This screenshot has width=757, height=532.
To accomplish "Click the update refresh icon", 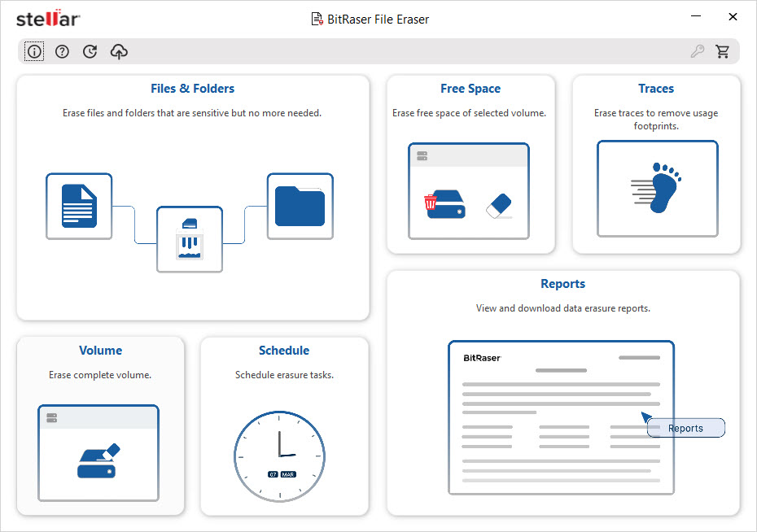I will (x=90, y=51).
